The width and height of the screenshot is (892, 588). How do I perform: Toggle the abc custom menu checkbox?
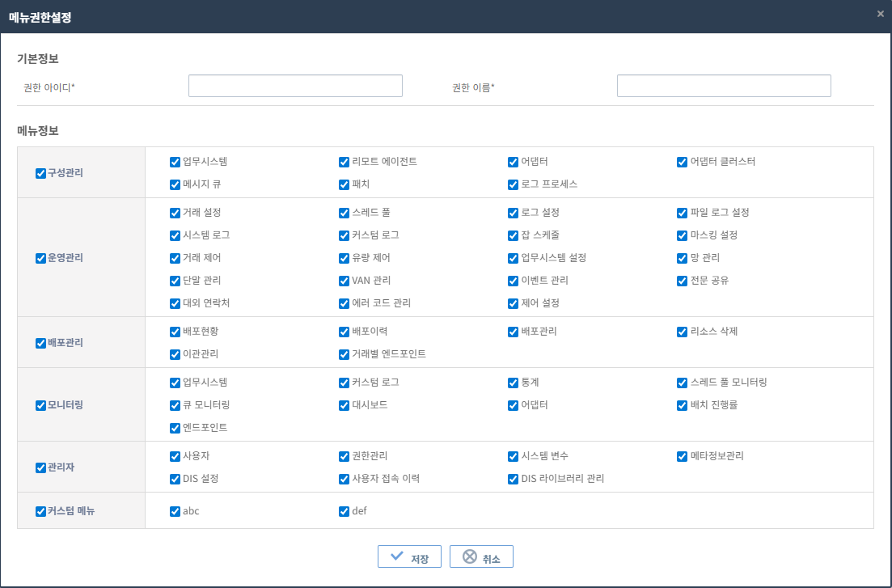click(x=175, y=511)
